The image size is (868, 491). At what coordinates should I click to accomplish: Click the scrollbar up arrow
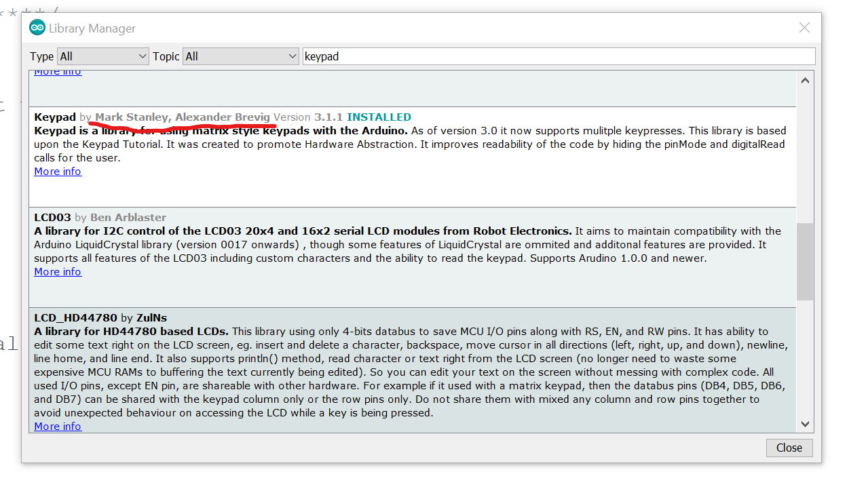805,81
